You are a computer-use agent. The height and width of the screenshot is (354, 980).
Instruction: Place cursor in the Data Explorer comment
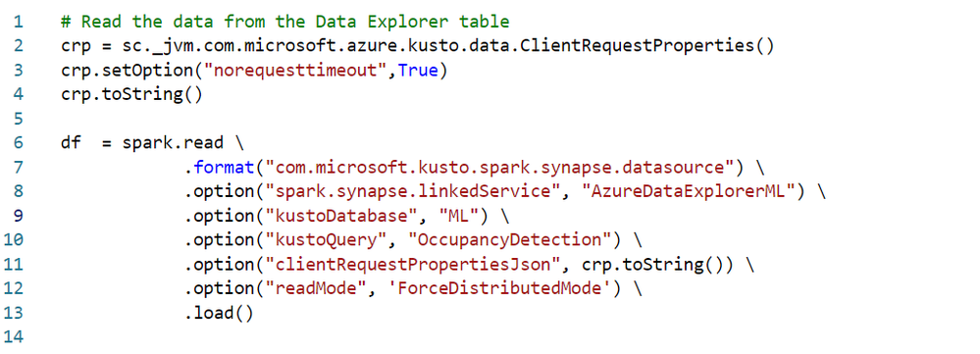point(285,22)
